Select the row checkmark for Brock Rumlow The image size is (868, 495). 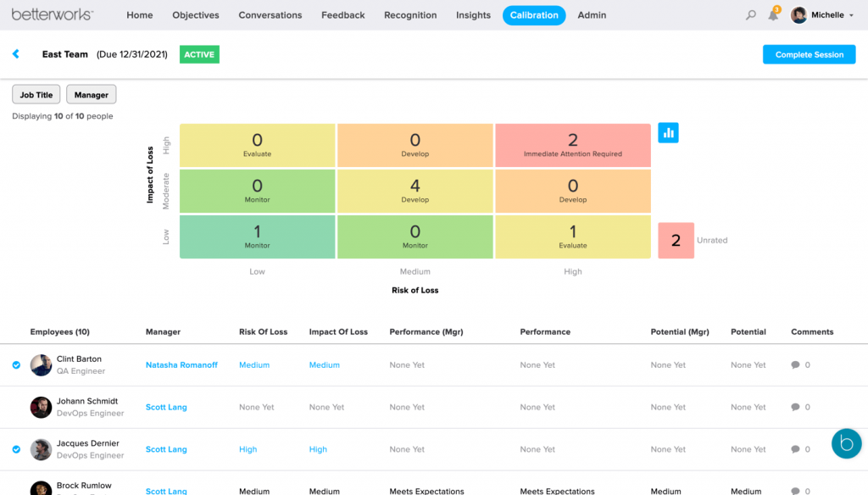click(x=16, y=490)
